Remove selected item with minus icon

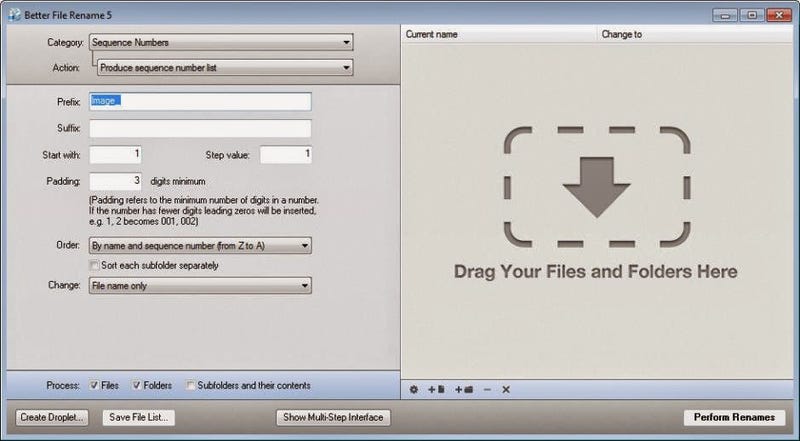(487, 389)
